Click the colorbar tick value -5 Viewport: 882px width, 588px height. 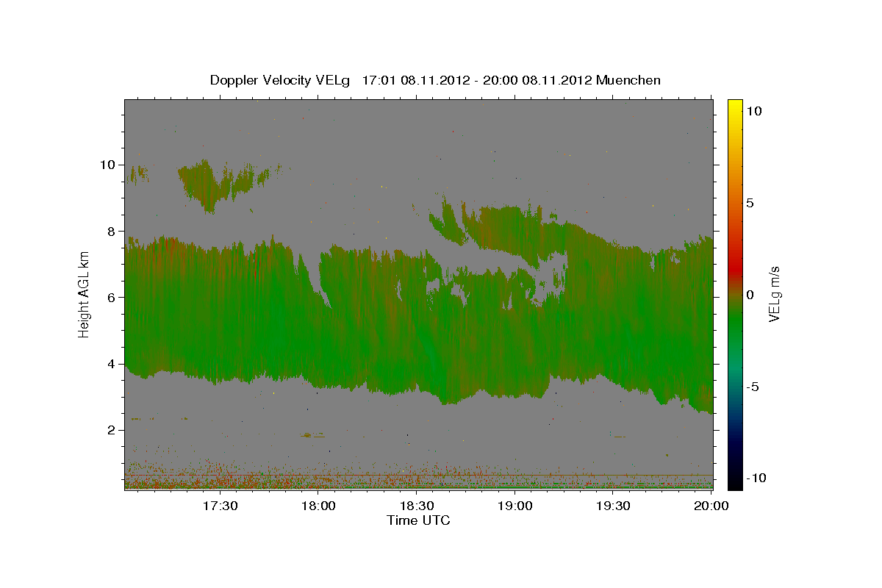(752, 387)
